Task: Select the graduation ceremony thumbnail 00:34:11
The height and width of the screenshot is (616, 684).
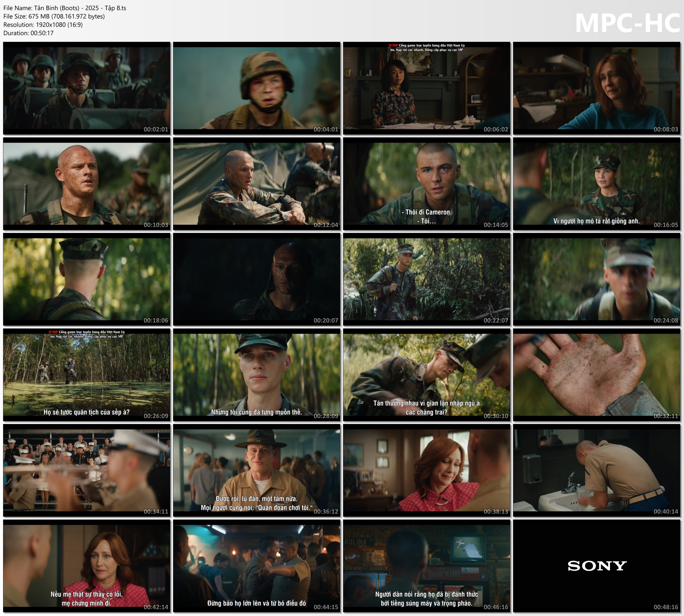Action: [x=87, y=470]
